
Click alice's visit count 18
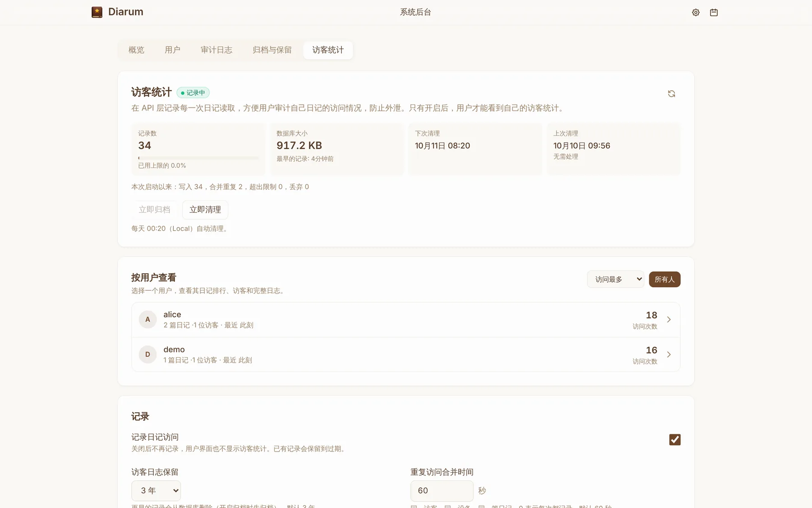pos(651,315)
